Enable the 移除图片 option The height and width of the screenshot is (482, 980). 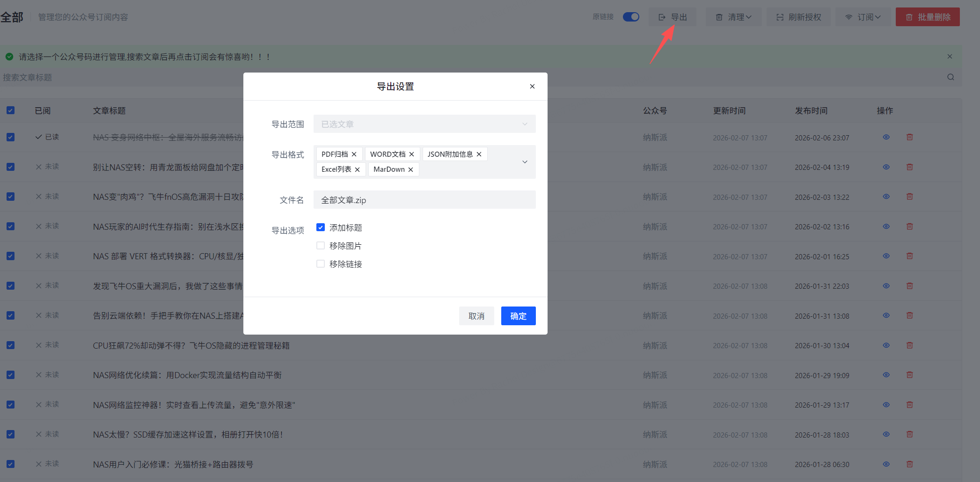coord(321,246)
